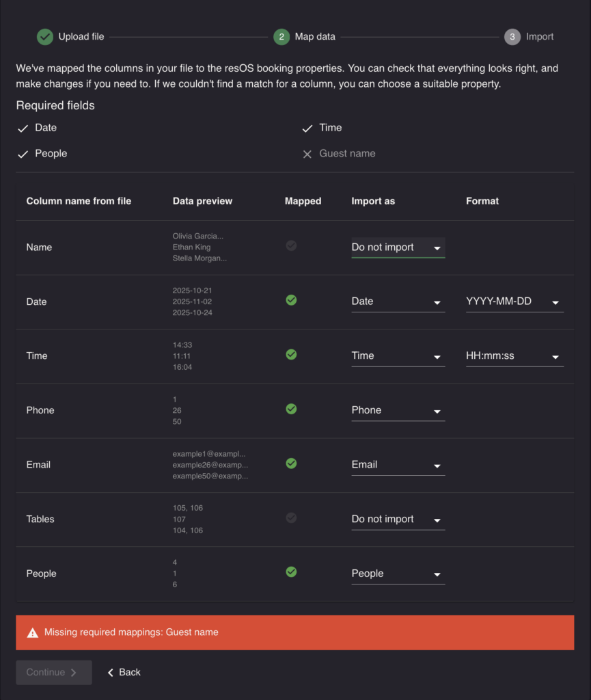The image size is (591, 700).
Task: Click the step 3 Import circle
Action: tap(512, 37)
